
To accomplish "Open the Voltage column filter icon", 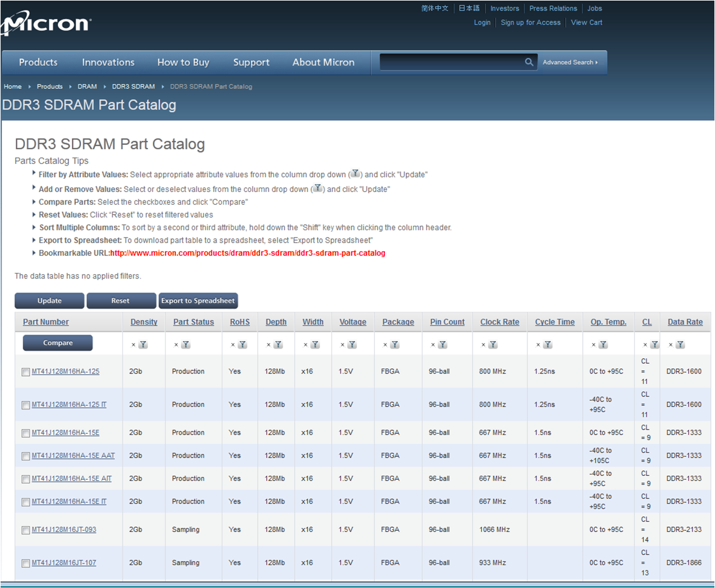I will pos(352,345).
